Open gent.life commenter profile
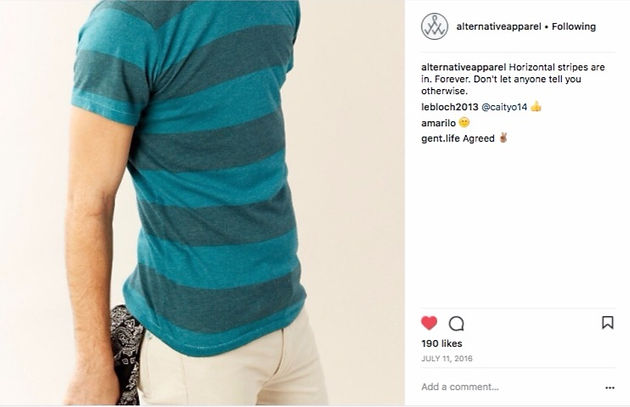The image size is (630, 407). click(441, 139)
